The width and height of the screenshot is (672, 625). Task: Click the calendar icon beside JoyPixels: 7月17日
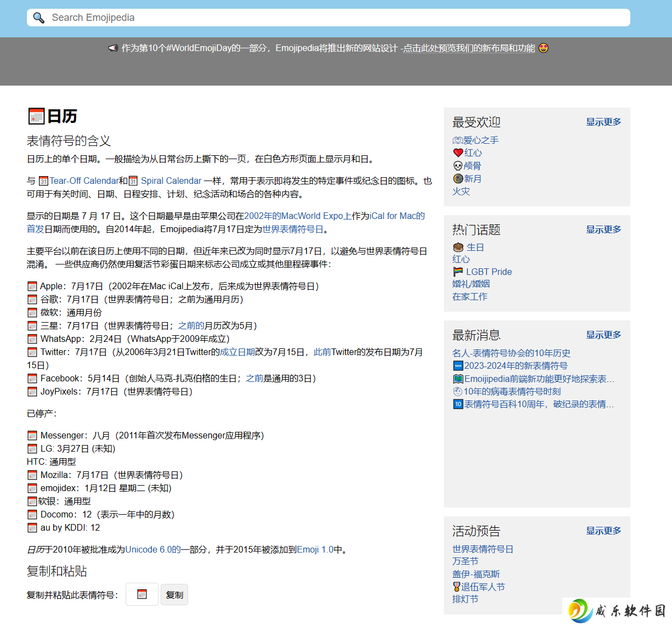click(x=32, y=392)
